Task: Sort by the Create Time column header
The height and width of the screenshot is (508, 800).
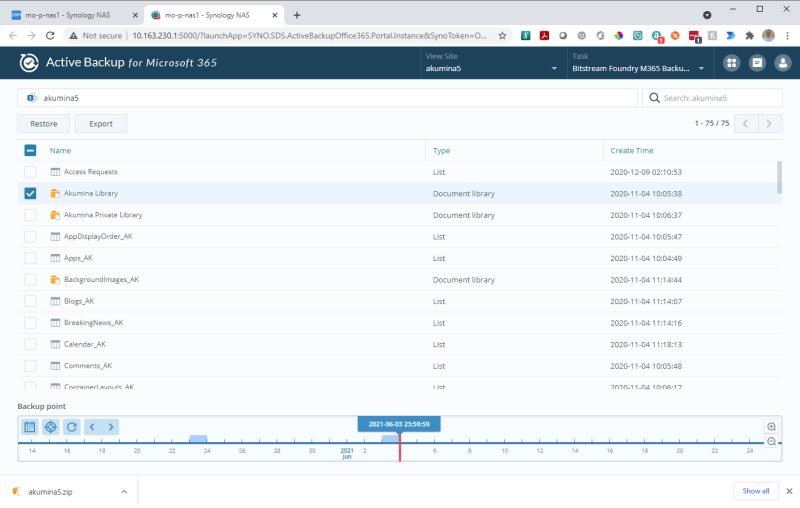Action: [x=632, y=150]
